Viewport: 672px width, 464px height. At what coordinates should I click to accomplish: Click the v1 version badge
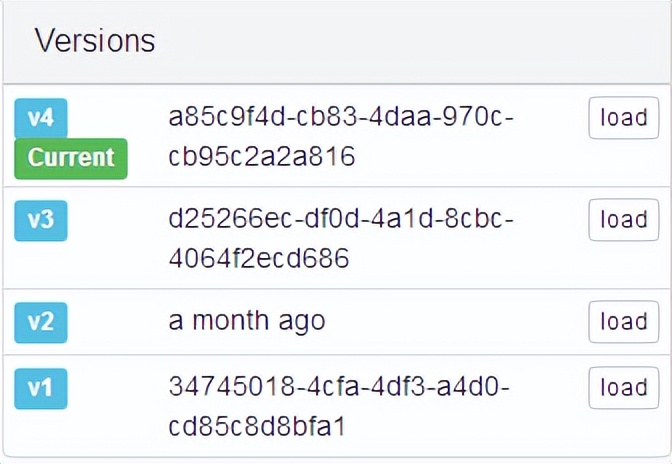[41, 388]
